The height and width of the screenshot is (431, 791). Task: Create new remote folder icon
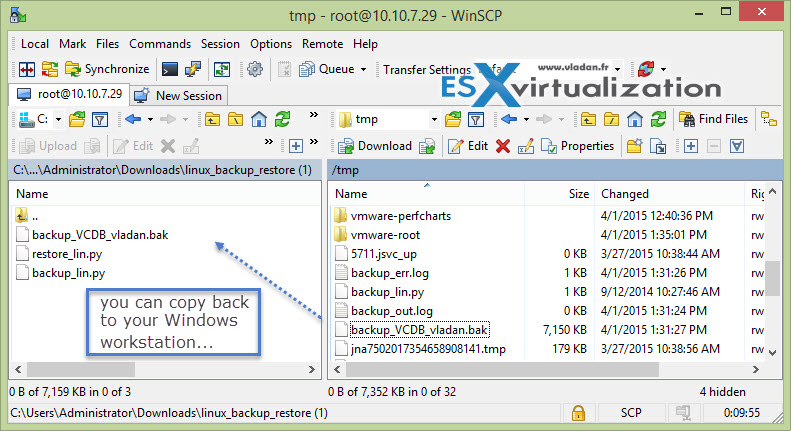click(x=635, y=146)
